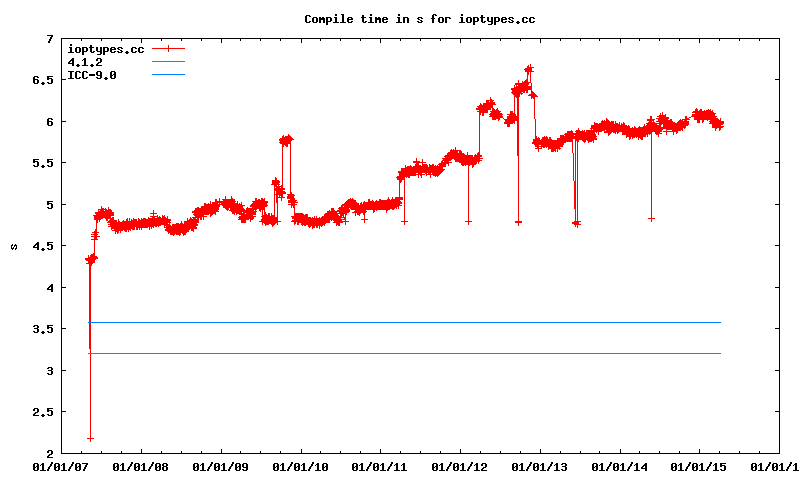Select the 01/01/14 date tick label
The image size is (800, 480).
click(620, 466)
